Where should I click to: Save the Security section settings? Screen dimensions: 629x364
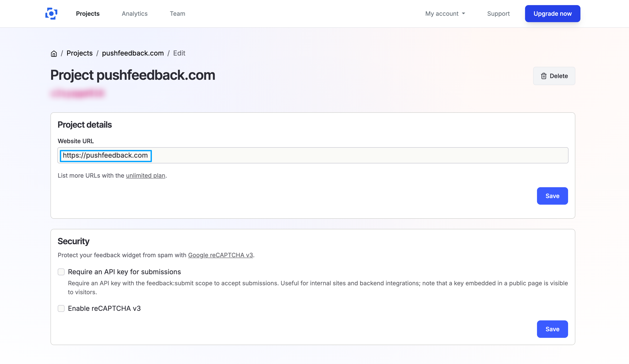coord(552,329)
